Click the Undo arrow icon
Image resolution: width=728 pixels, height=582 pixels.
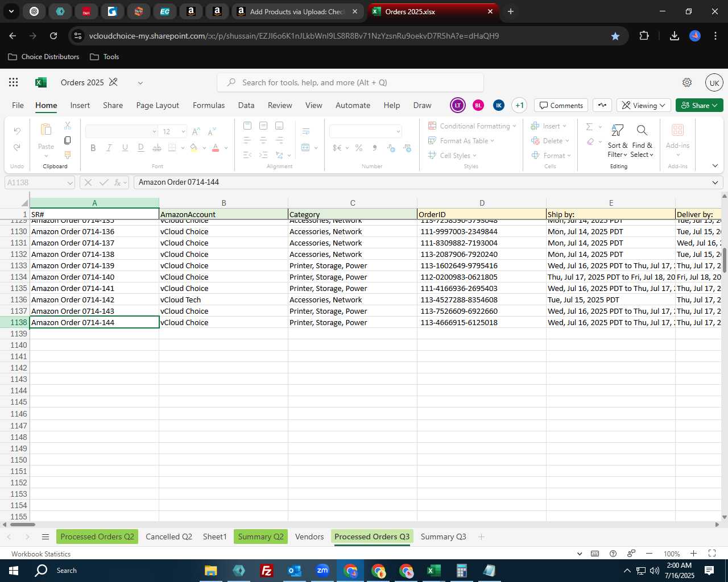pos(17,131)
